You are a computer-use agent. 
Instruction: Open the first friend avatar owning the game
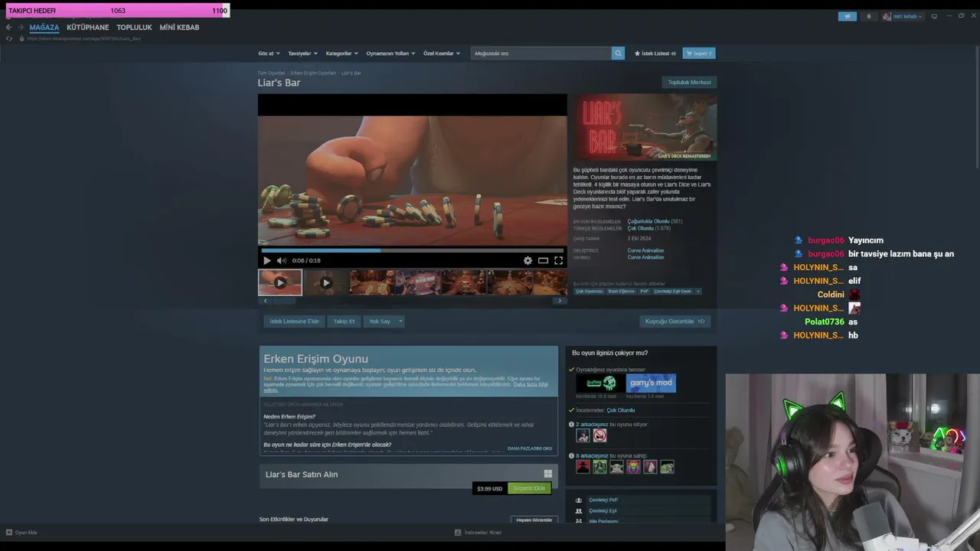(583, 466)
